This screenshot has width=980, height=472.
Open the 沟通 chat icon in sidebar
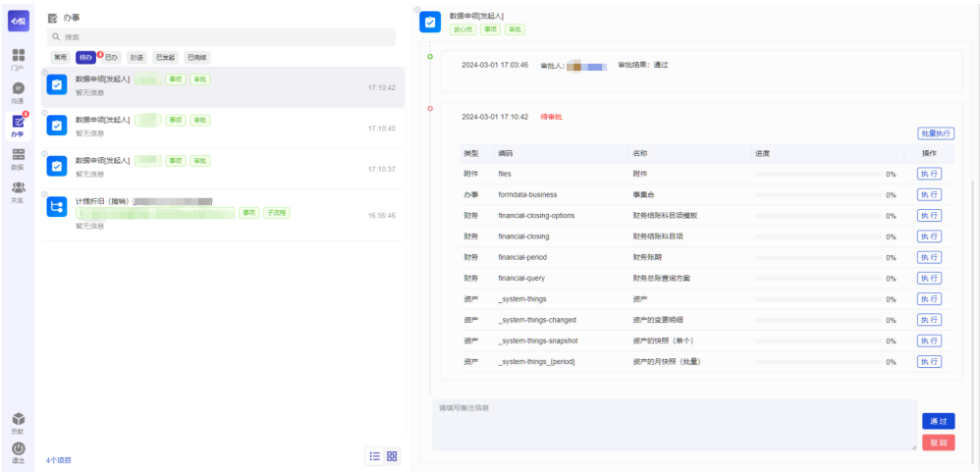tap(18, 91)
